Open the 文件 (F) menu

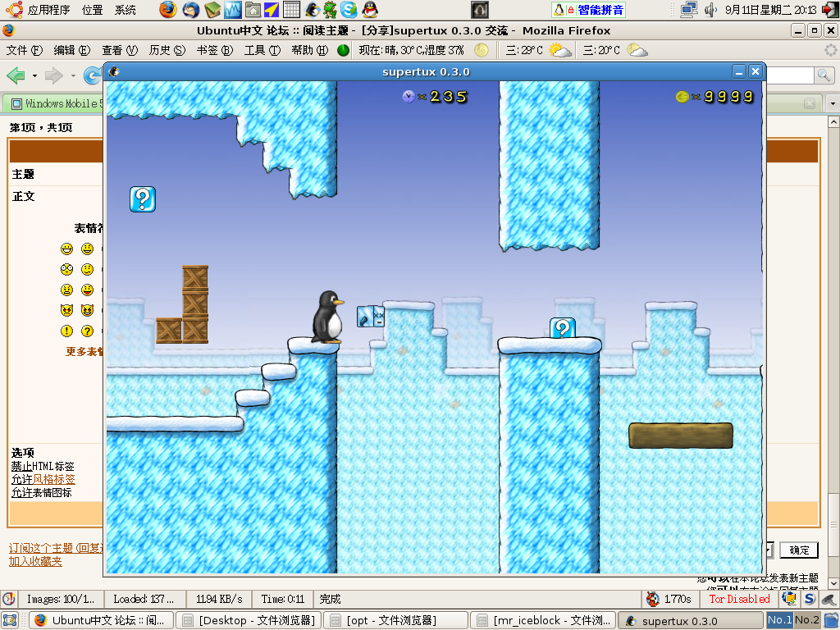(x=25, y=50)
